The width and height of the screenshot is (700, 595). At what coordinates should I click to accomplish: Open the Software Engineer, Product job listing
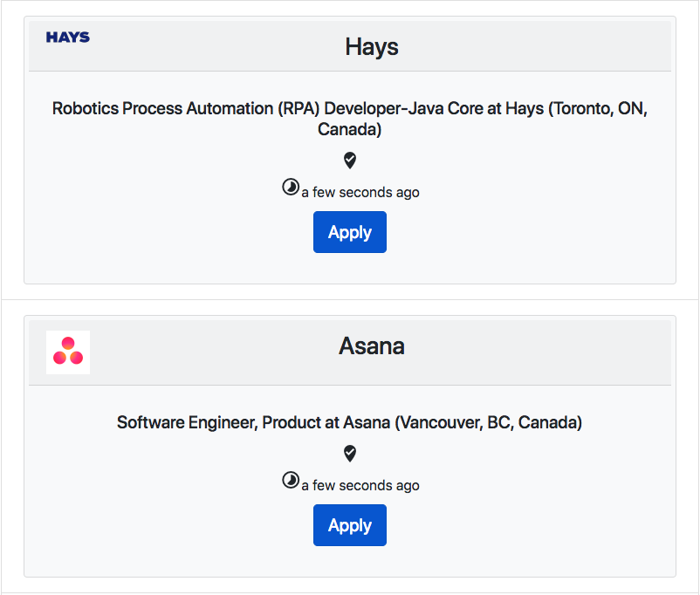[349, 422]
